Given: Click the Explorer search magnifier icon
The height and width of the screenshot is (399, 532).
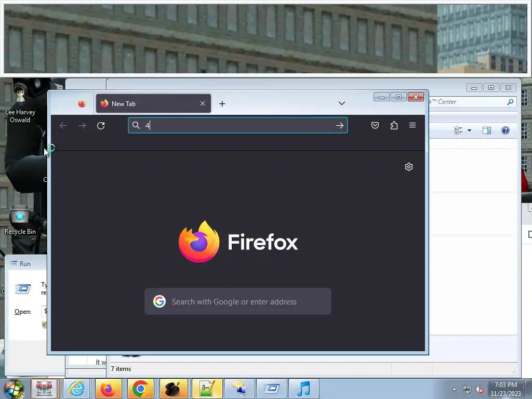Looking at the screenshot, I should (510, 102).
